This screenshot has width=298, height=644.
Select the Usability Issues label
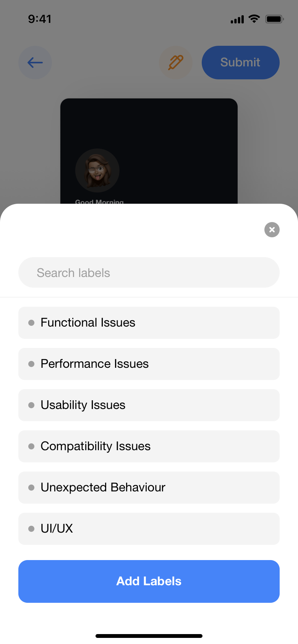[149, 405]
